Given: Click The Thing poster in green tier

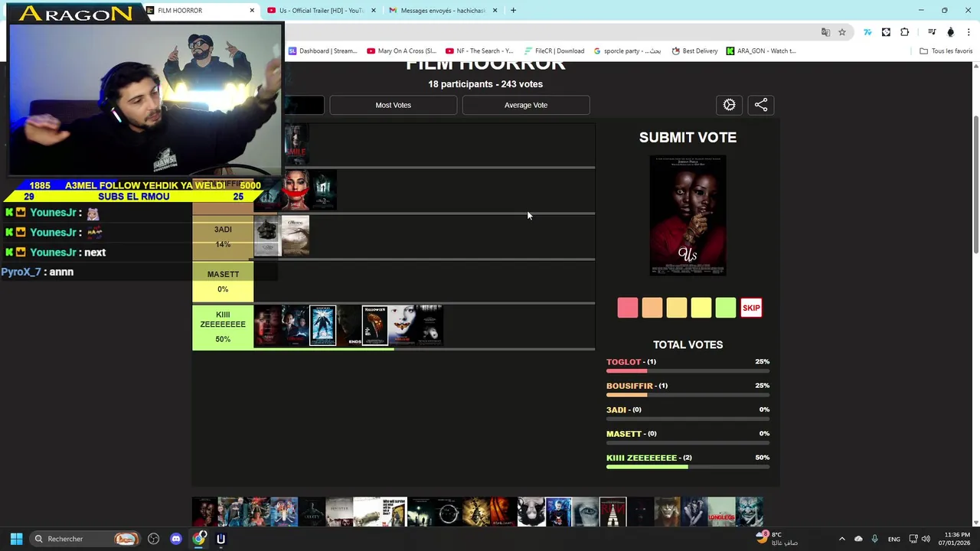Looking at the screenshot, I should pos(322,326).
